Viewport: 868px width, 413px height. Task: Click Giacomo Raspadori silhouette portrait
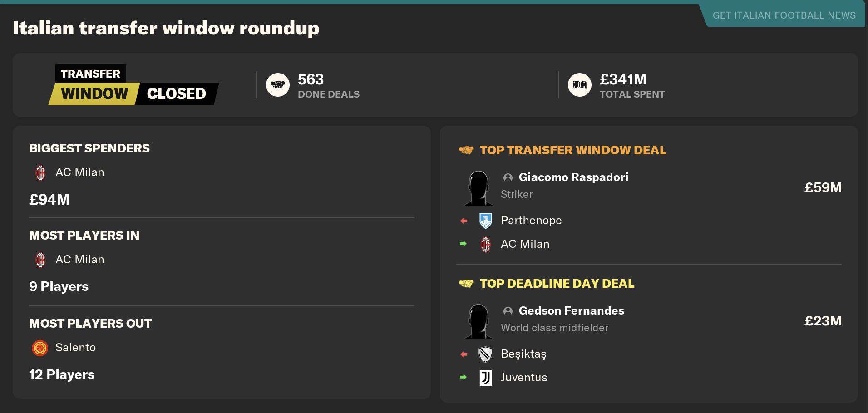click(478, 188)
